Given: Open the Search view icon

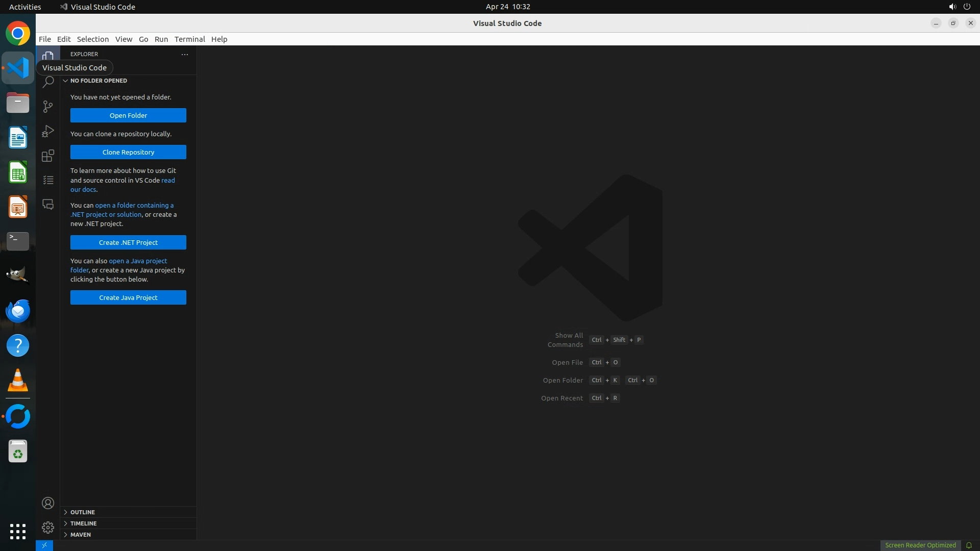Looking at the screenshot, I should [48, 82].
